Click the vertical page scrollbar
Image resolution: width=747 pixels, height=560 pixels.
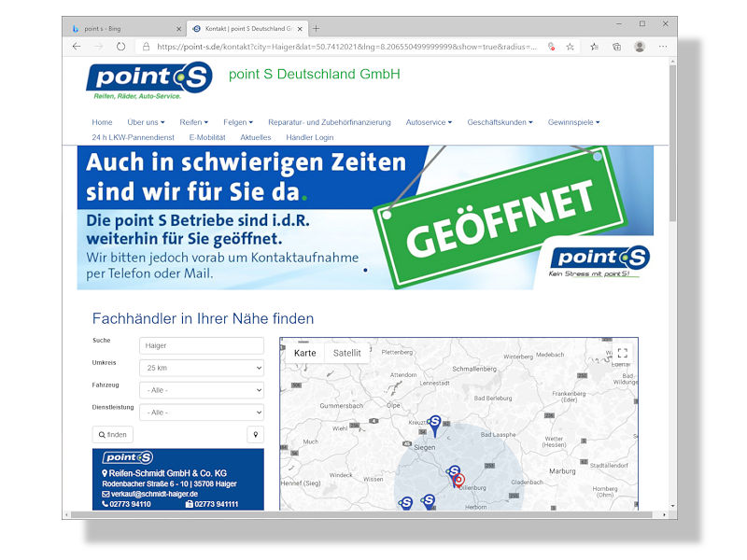[672, 143]
